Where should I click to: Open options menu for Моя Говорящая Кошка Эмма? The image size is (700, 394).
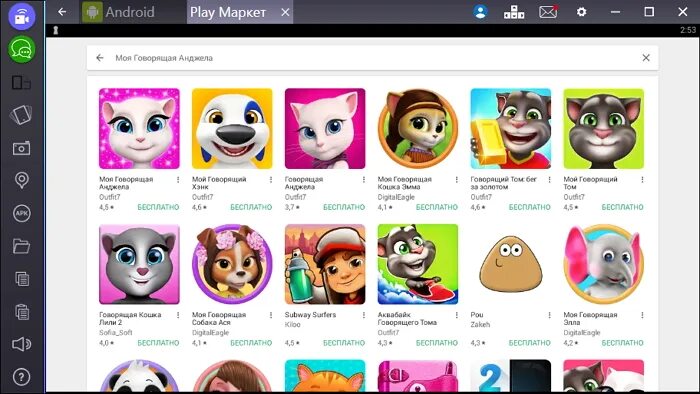pos(457,179)
